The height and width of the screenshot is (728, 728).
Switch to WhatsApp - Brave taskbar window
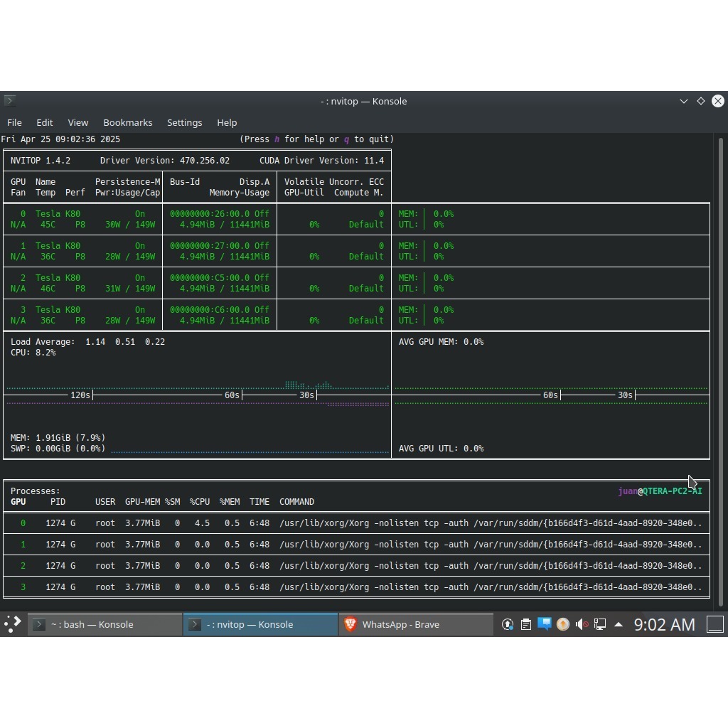[416, 624]
